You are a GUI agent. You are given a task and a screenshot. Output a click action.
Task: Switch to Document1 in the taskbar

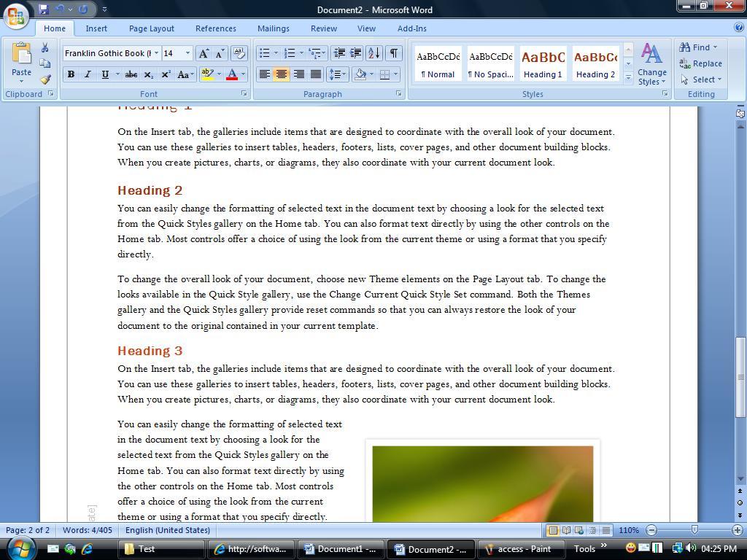341,549
